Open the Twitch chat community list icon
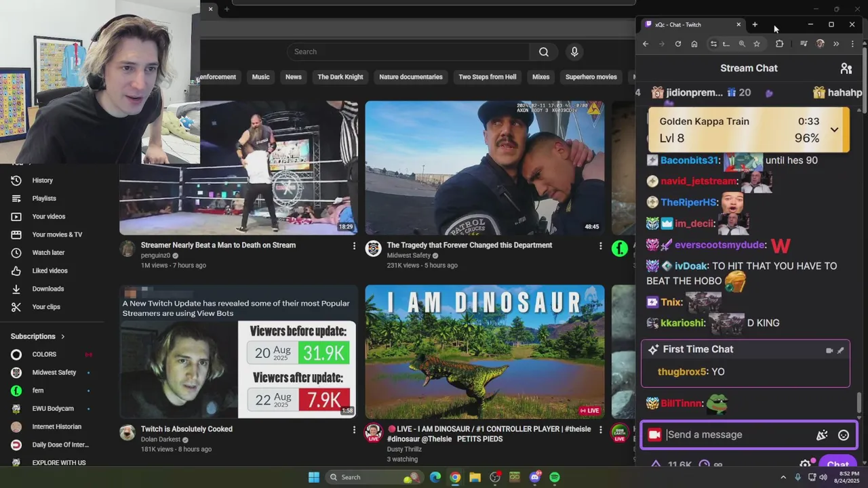Screen dimensions: 868x488 [x=846, y=68]
